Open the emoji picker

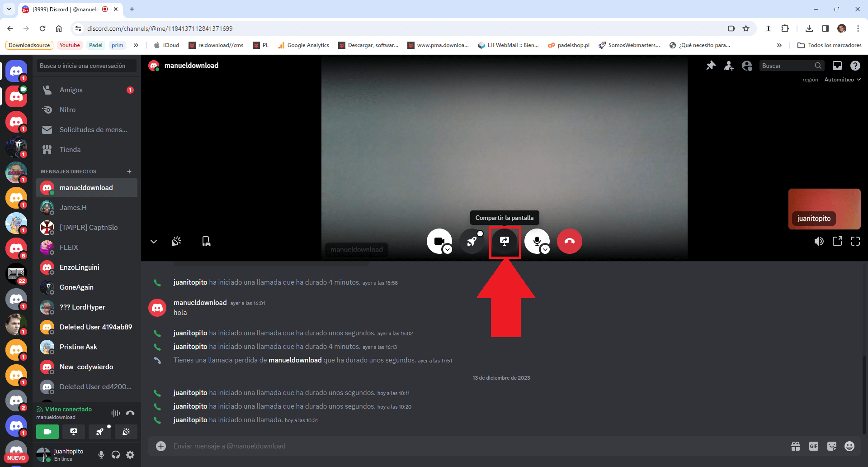tap(849, 446)
